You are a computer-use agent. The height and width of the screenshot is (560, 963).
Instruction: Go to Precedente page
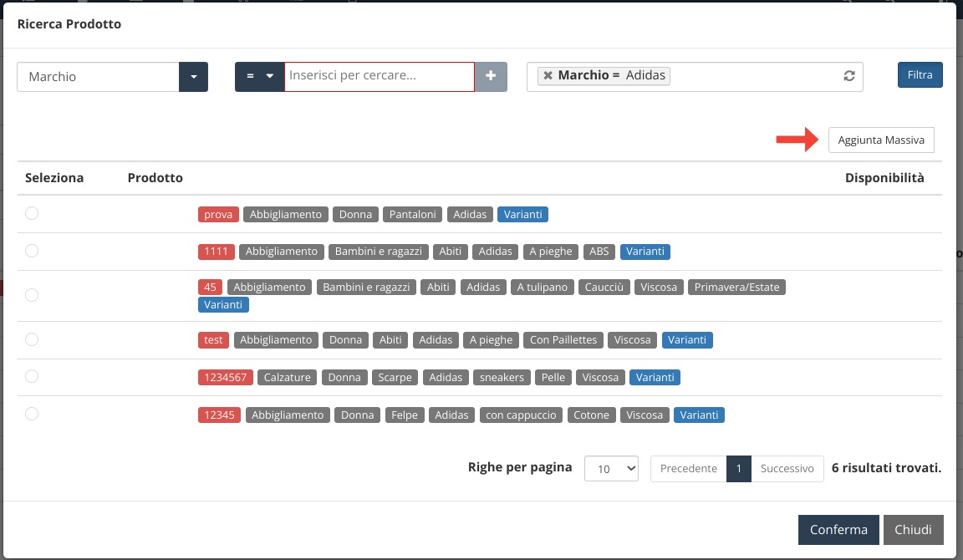click(688, 469)
